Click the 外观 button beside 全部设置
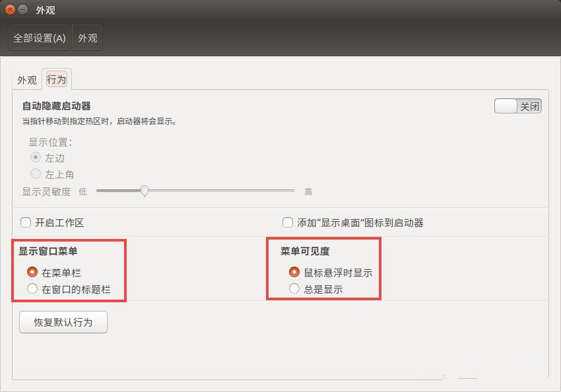Image resolution: width=561 pixels, height=392 pixels. (x=87, y=38)
